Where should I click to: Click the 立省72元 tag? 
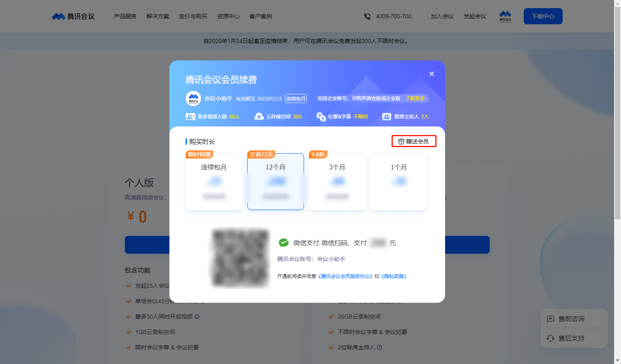tap(261, 154)
